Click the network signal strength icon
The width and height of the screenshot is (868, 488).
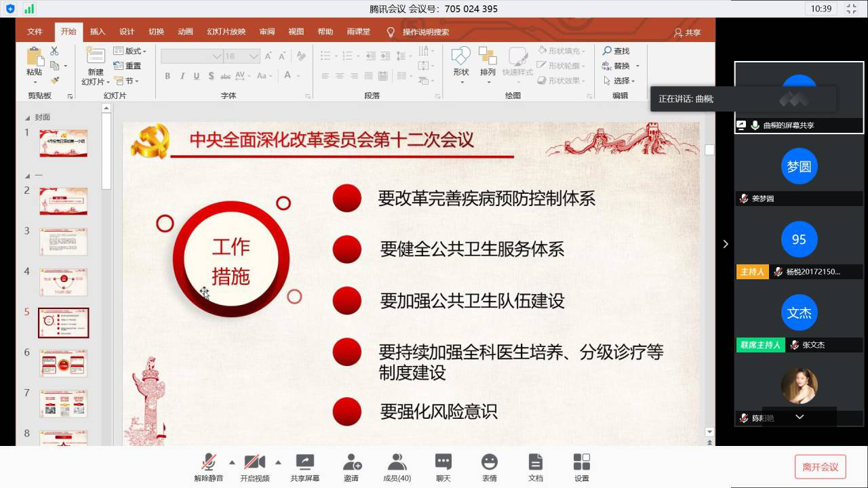tap(28, 9)
